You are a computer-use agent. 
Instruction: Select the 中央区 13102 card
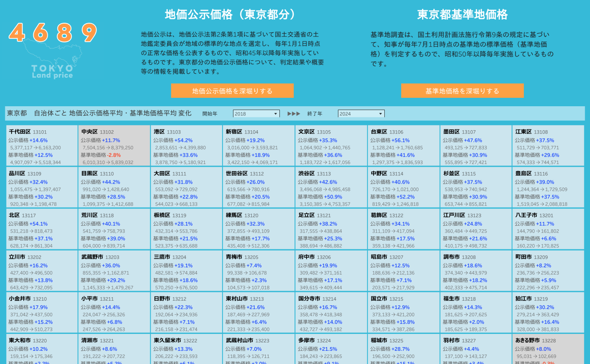click(x=114, y=146)
